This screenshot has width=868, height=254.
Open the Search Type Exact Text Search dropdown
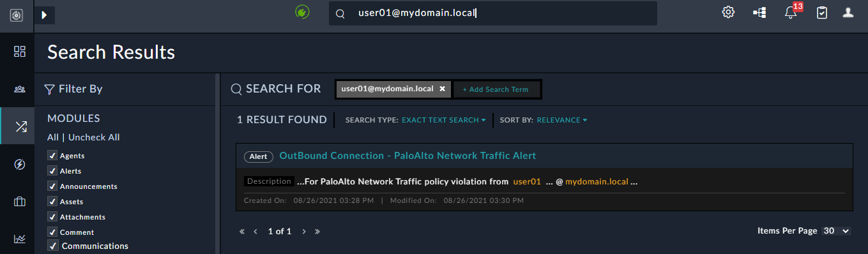(x=444, y=120)
